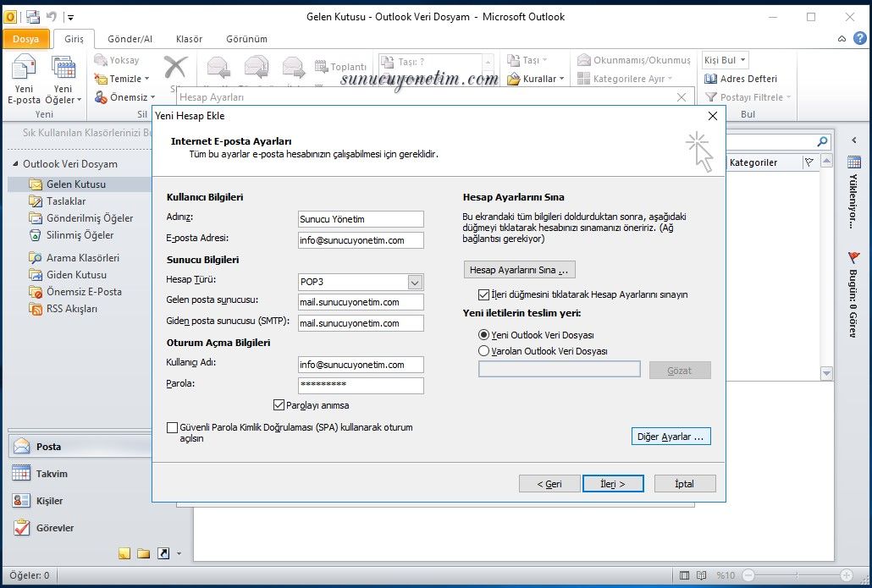Open Önemsiz E-Posta junk folder

(x=84, y=292)
